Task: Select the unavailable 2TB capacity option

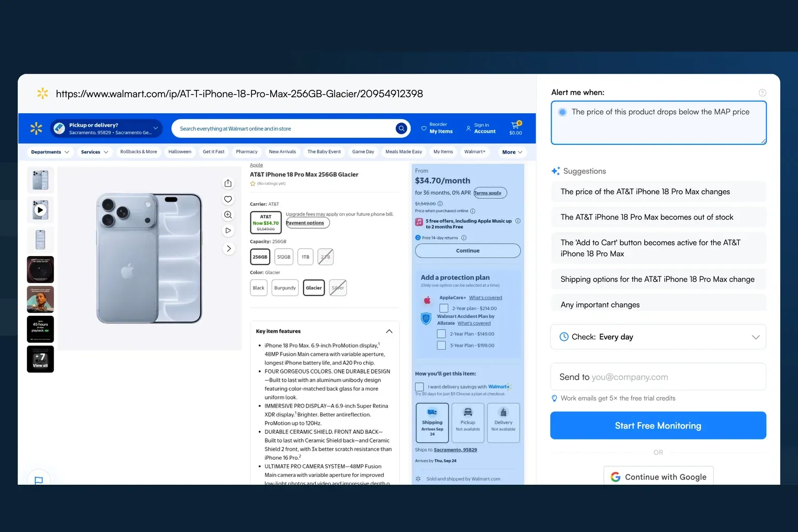Action: (325, 257)
